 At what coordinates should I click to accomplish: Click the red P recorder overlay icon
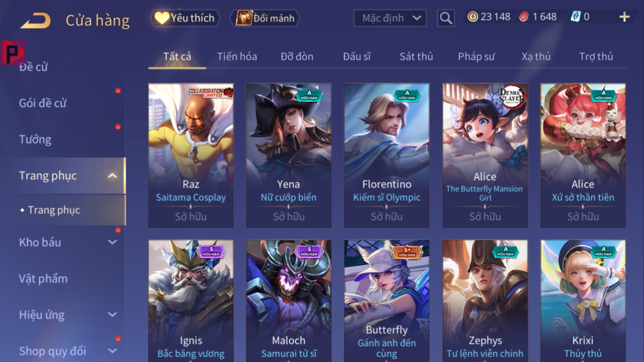(13, 52)
